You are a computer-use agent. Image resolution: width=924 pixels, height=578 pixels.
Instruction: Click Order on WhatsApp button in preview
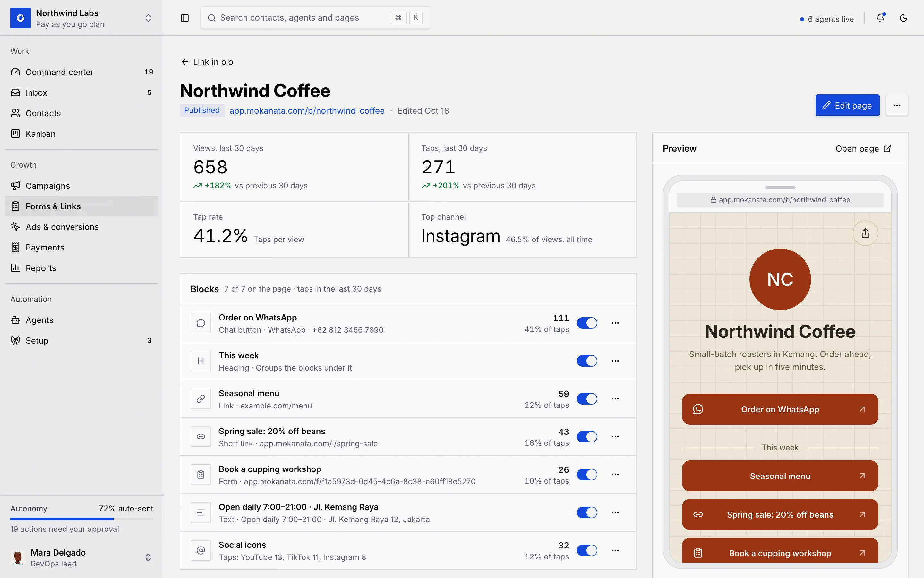(x=780, y=409)
